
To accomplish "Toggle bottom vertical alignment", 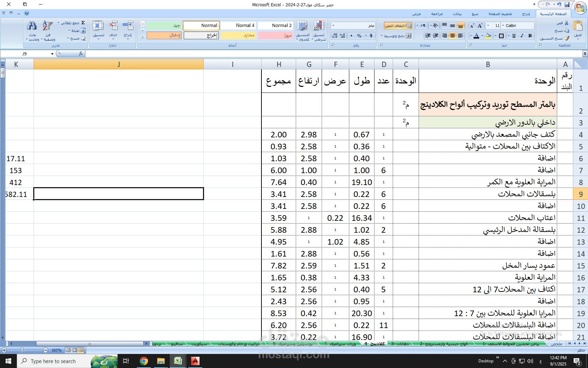I will tap(461, 26).
